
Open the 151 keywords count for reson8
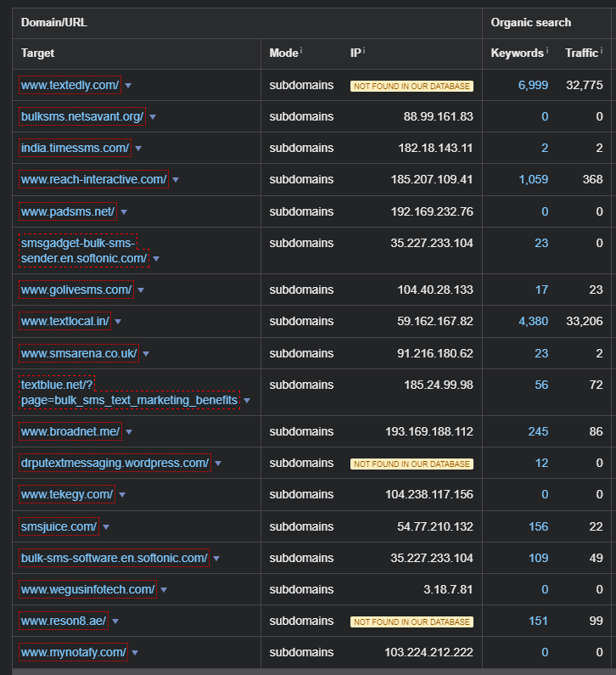(538, 622)
